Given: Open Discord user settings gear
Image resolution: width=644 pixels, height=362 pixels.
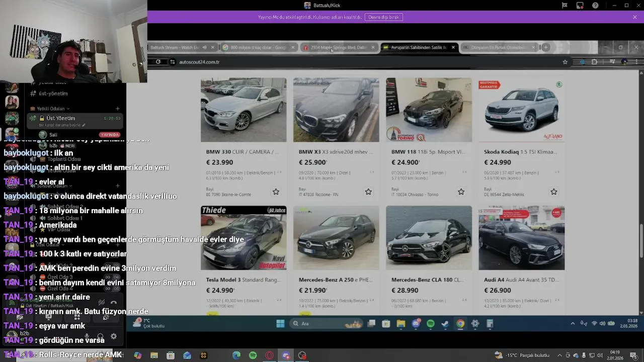Looking at the screenshot, I should click(x=114, y=336).
